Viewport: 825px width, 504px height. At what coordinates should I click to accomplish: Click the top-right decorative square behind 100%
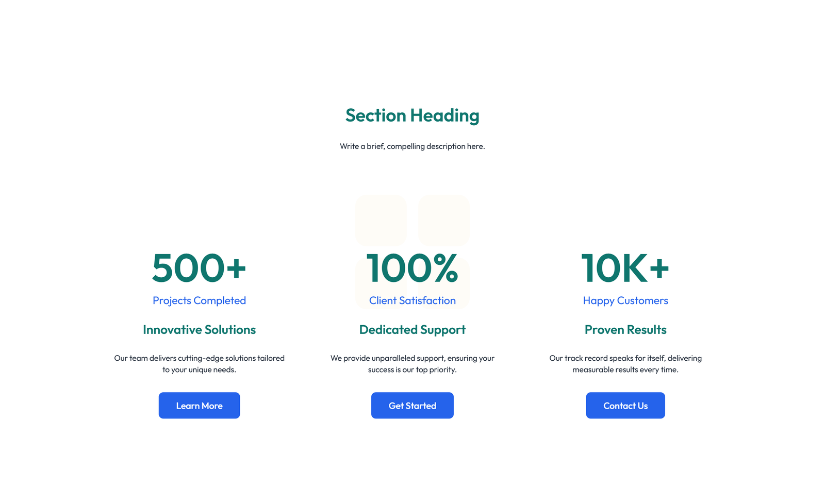click(443, 220)
